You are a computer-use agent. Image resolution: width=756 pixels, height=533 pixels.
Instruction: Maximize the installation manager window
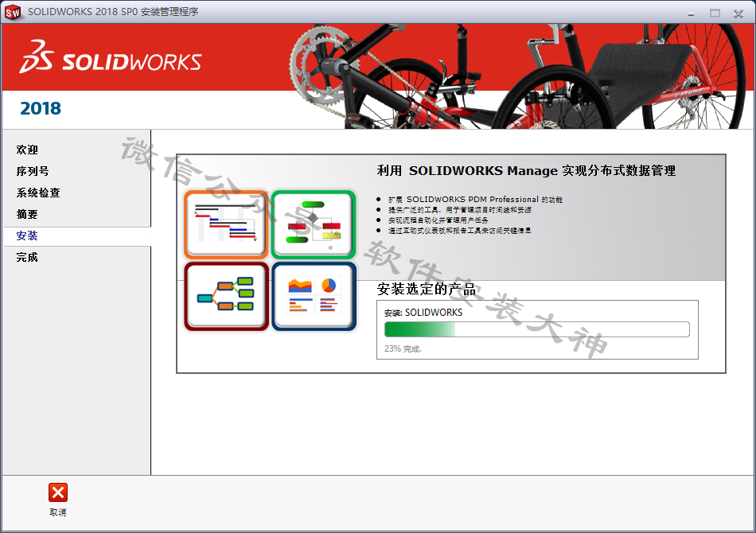click(715, 14)
